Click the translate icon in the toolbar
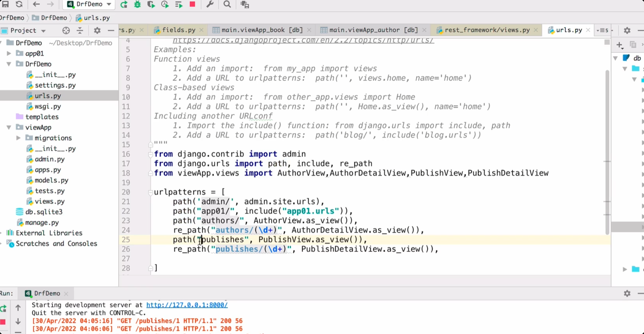The height and width of the screenshot is (334, 644). click(x=245, y=4)
